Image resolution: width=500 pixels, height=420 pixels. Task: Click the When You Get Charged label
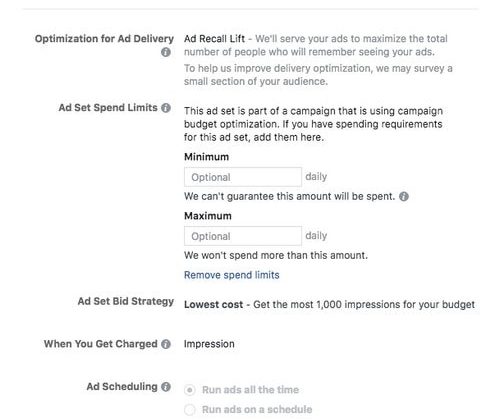[101, 344]
